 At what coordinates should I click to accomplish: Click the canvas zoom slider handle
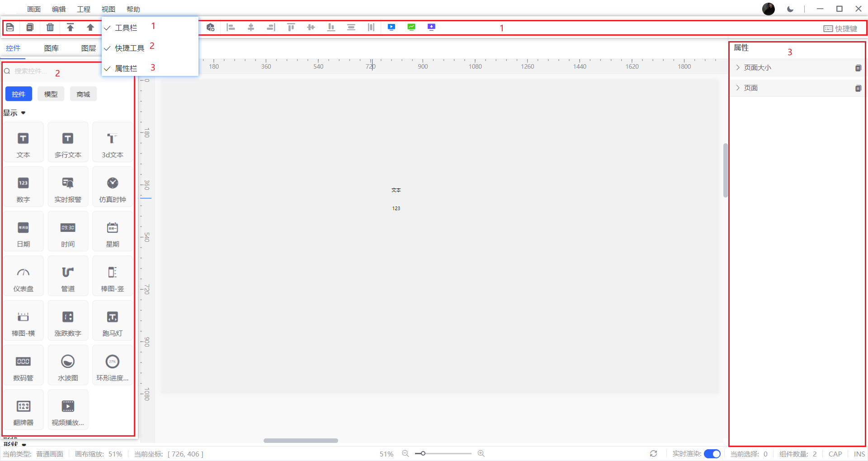point(423,453)
